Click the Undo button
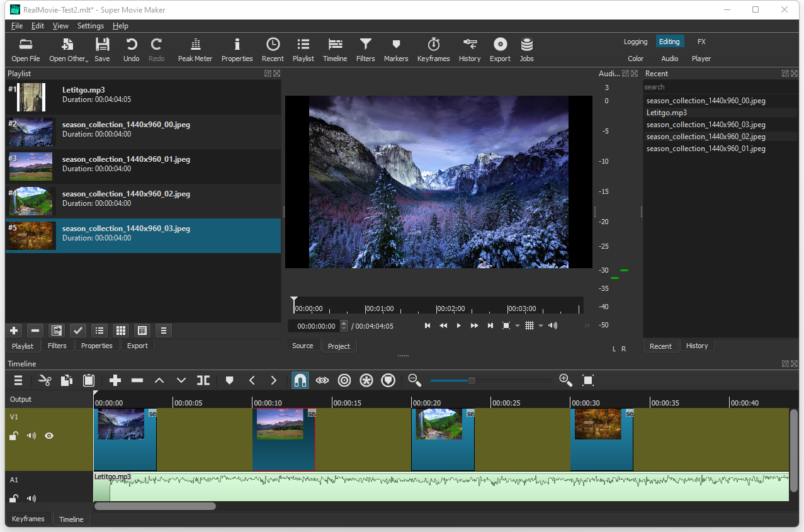Screen dimensions: 804x532 (x=130, y=50)
